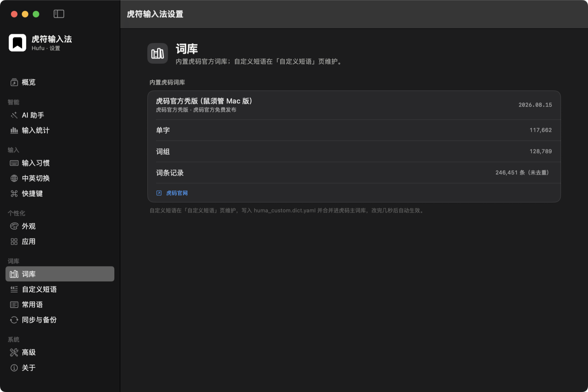Screen dimensions: 588x392
Task: Open 同步与备份 settings
Action: click(x=60, y=320)
